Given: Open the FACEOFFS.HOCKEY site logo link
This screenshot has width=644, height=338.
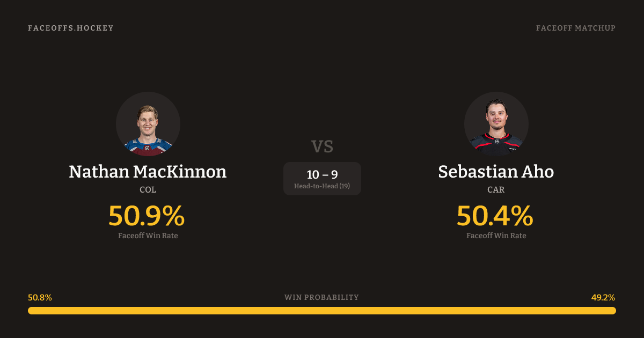Looking at the screenshot, I should click(71, 28).
